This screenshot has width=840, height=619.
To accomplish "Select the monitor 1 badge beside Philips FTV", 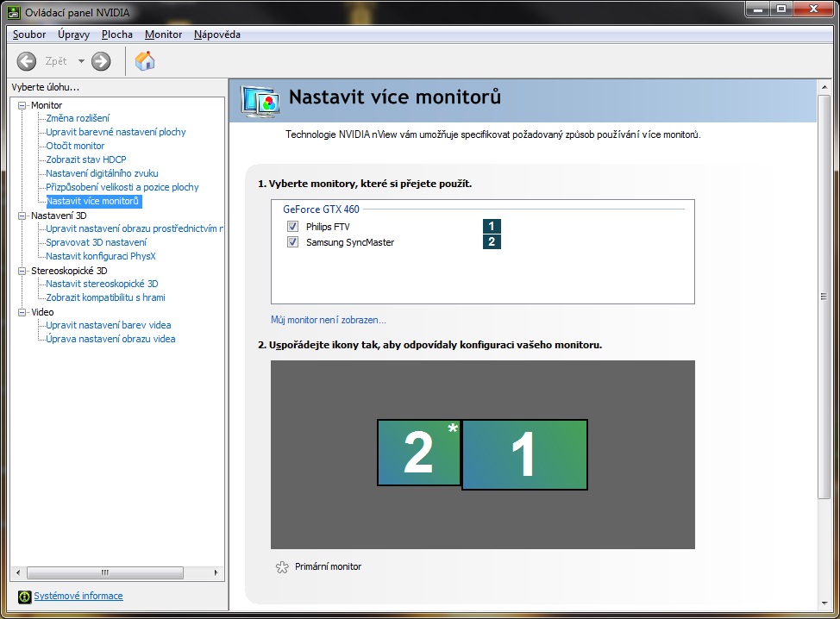I will pyautogui.click(x=492, y=226).
